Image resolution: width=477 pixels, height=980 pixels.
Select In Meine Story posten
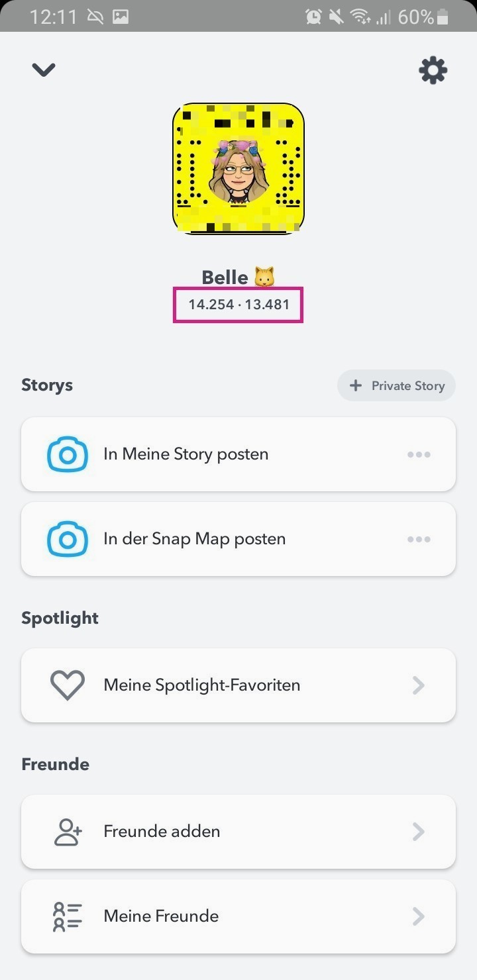tap(186, 454)
